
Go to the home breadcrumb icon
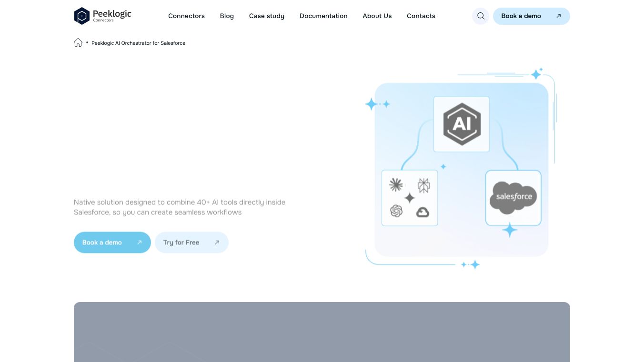click(78, 42)
